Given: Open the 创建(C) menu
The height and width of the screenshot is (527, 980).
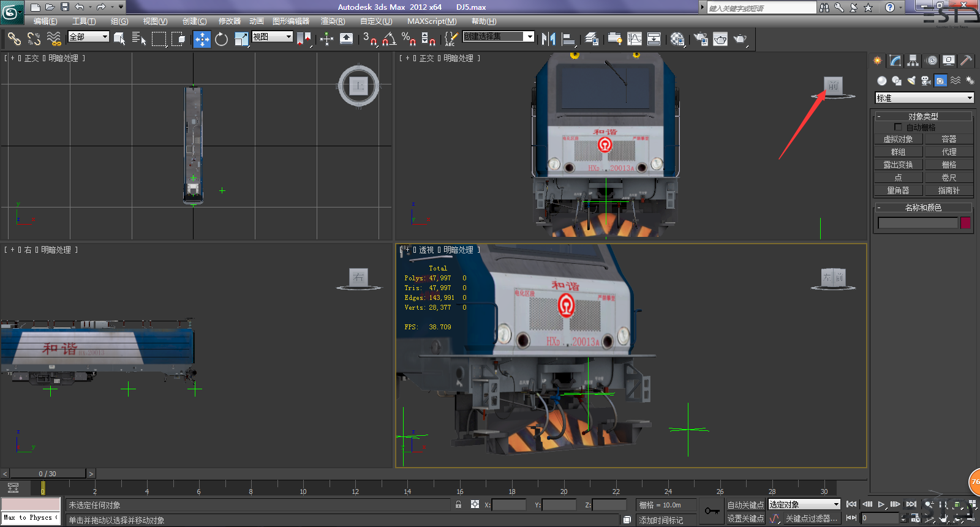Looking at the screenshot, I should point(194,21).
